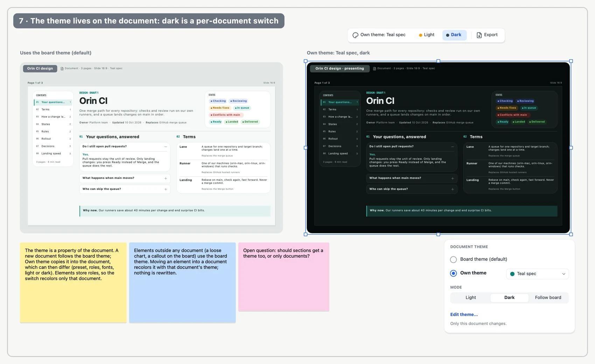
Task: Choose Dark in the Mode segmented control
Action: pos(509,298)
